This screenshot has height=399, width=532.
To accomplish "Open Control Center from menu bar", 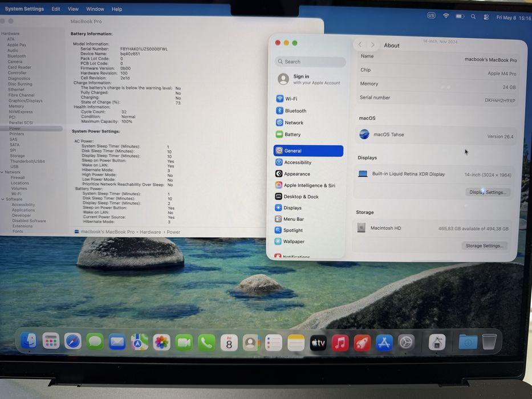I will tap(486, 17).
